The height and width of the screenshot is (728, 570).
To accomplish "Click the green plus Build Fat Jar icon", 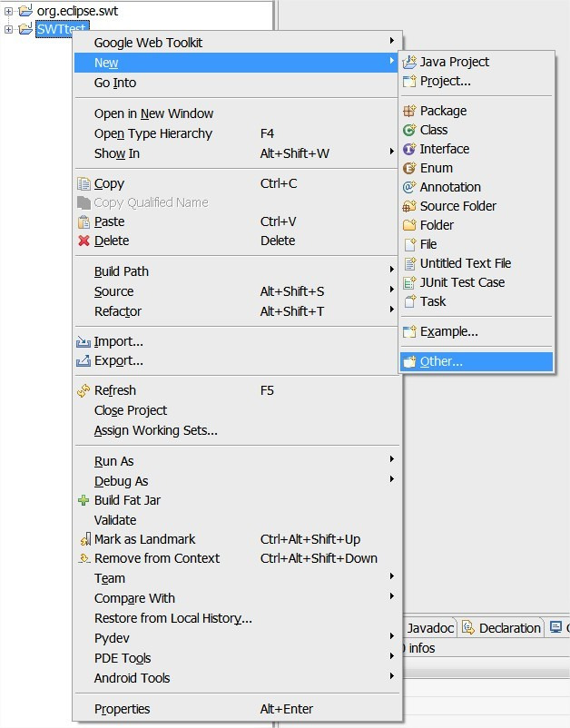I will (x=84, y=500).
